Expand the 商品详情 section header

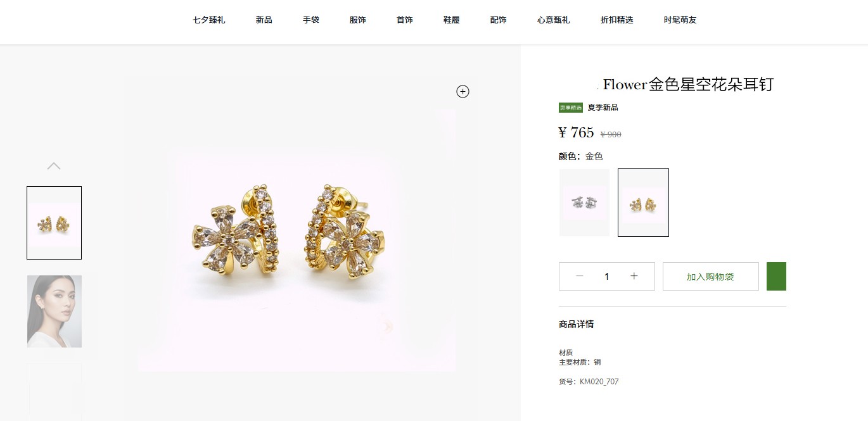pos(577,324)
